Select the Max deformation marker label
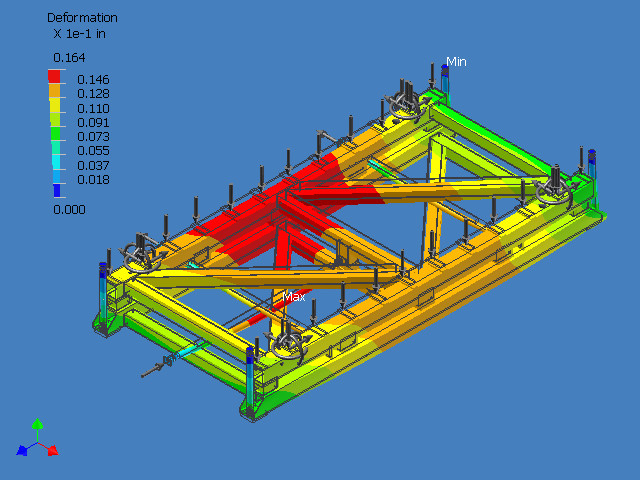 (x=294, y=297)
